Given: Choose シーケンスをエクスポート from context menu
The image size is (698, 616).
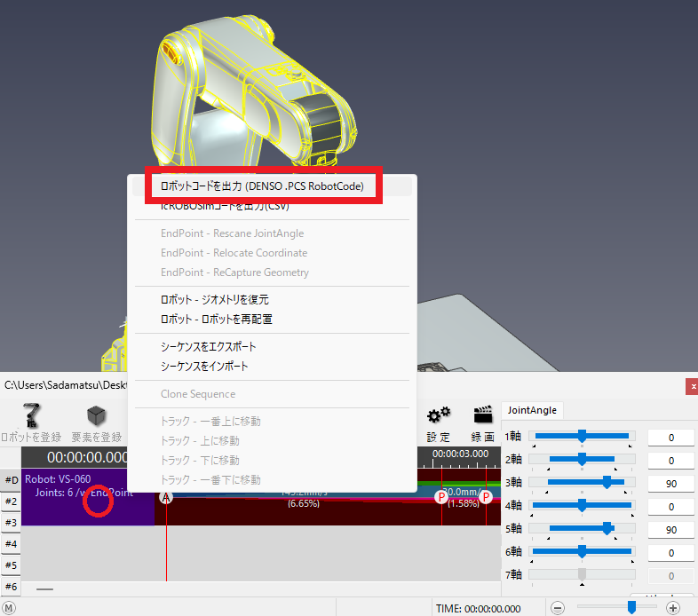Looking at the screenshot, I should pyautogui.click(x=209, y=347).
